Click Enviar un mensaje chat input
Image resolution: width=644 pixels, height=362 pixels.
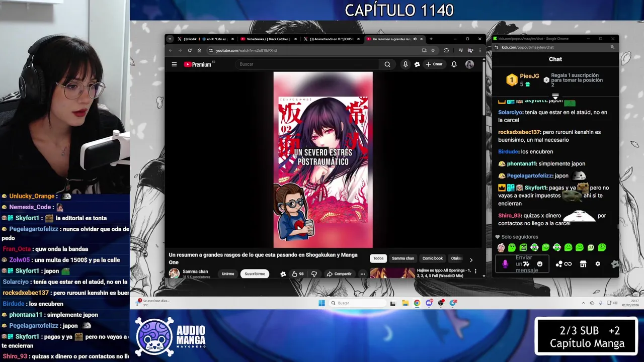[523, 264]
